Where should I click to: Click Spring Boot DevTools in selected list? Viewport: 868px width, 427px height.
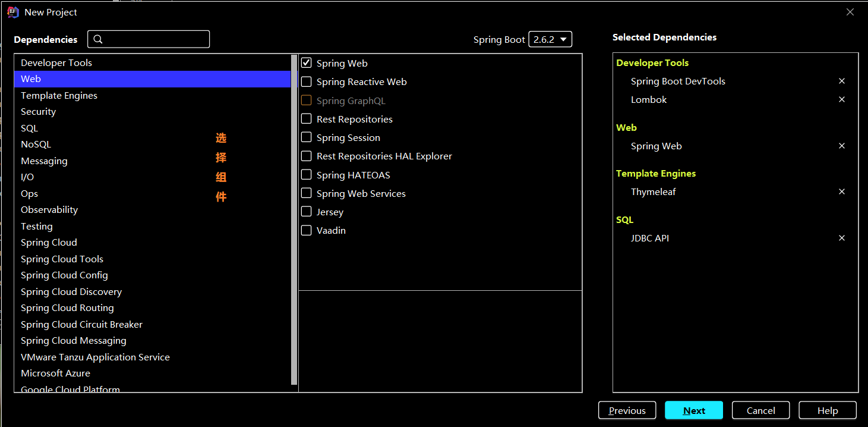(678, 81)
